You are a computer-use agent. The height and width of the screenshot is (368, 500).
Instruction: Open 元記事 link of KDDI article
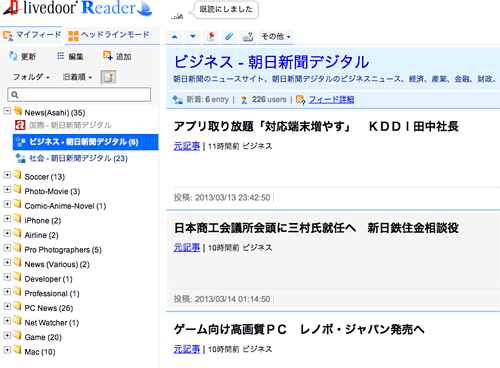(187, 146)
